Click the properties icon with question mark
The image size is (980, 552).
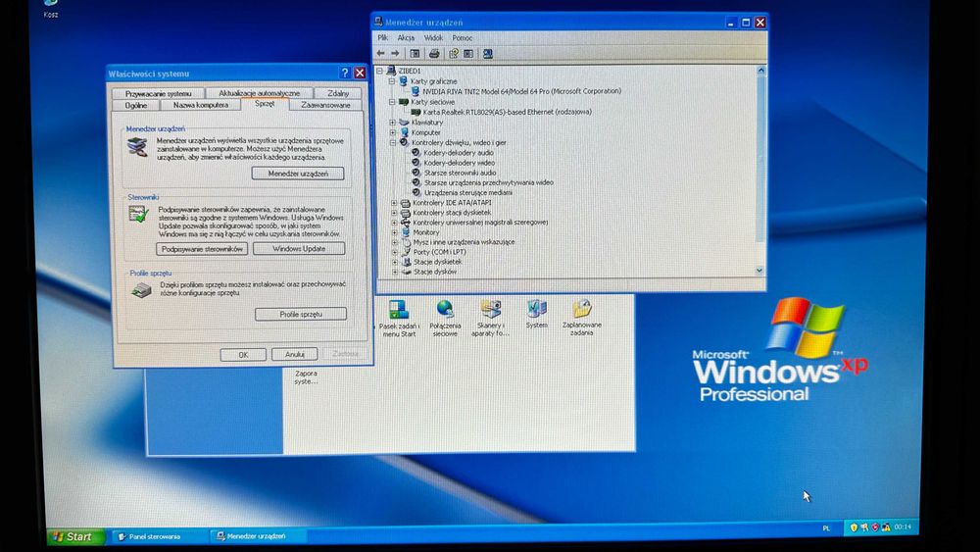[454, 54]
